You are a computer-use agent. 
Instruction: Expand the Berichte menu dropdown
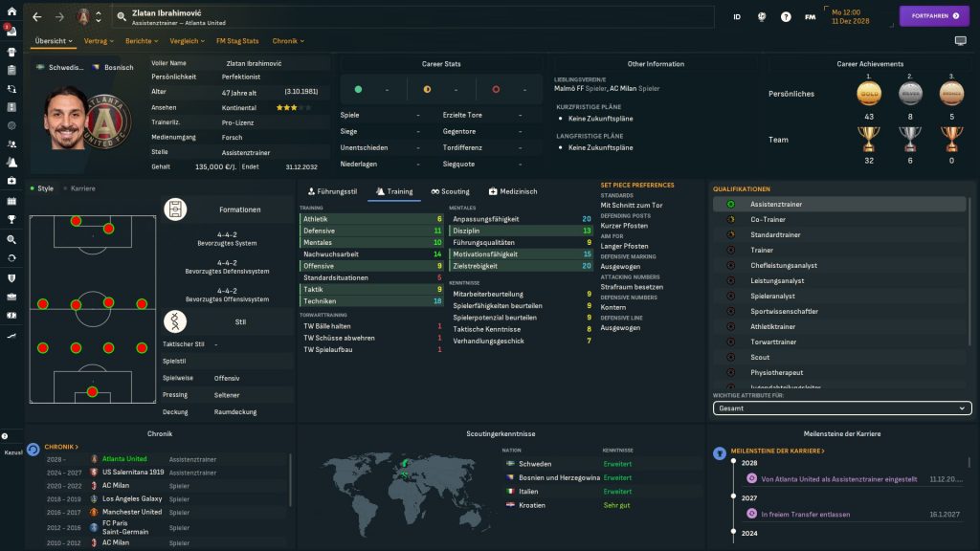142,41
